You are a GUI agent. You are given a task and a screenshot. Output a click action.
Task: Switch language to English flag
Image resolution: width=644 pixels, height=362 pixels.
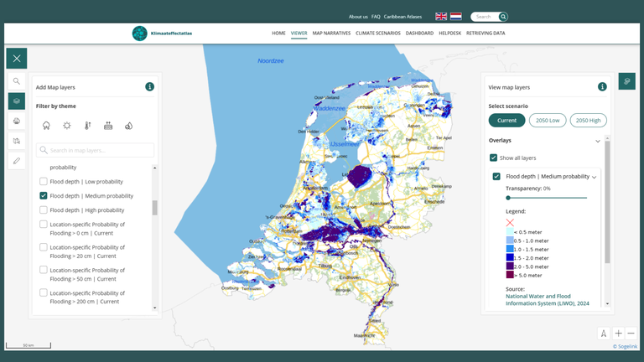coord(441,17)
